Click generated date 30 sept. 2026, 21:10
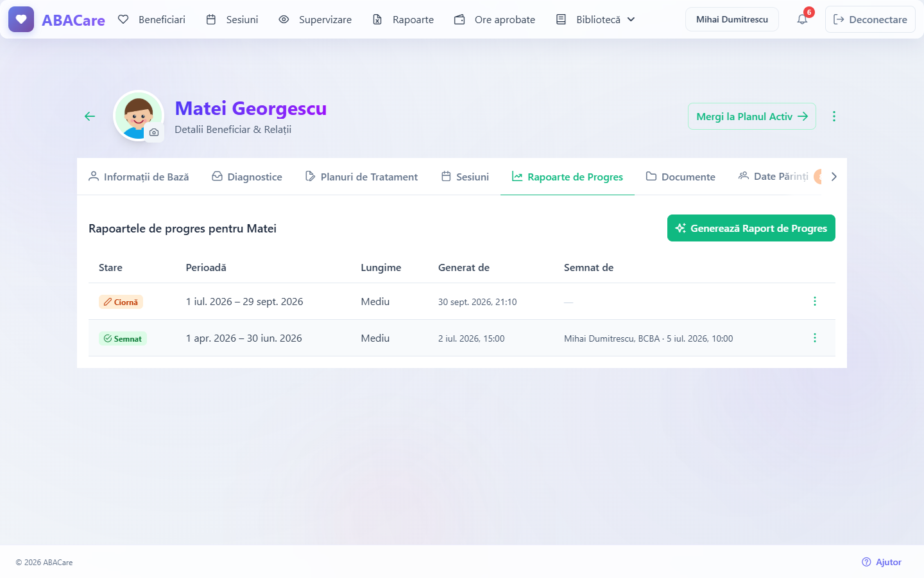The width and height of the screenshot is (924, 578). [477, 302]
